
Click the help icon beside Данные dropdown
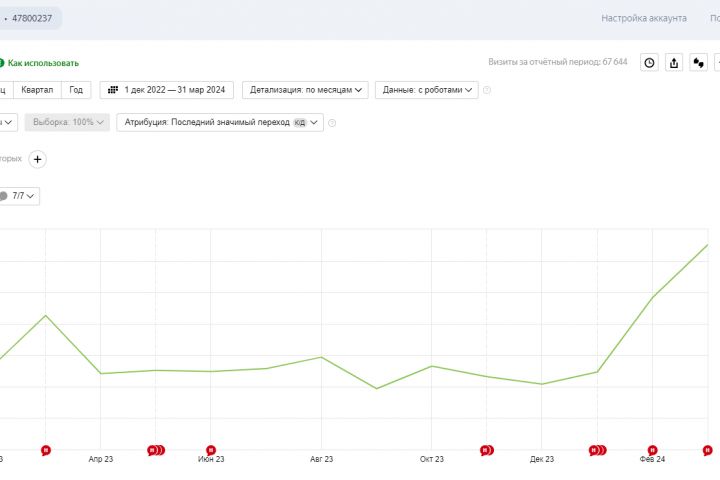click(x=487, y=90)
